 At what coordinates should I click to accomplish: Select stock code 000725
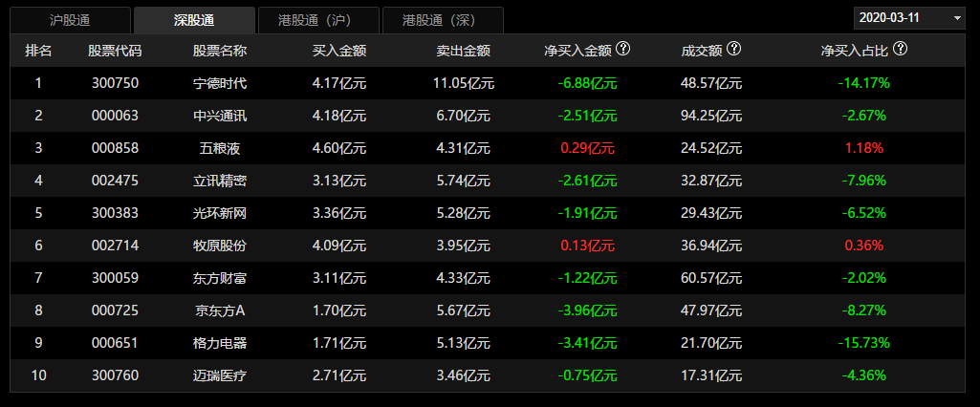point(115,311)
